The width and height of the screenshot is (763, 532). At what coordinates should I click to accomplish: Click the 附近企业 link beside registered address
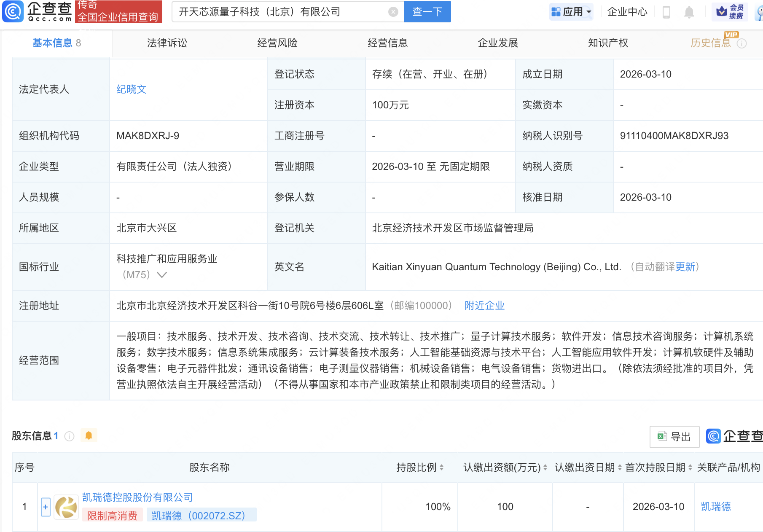(484, 305)
